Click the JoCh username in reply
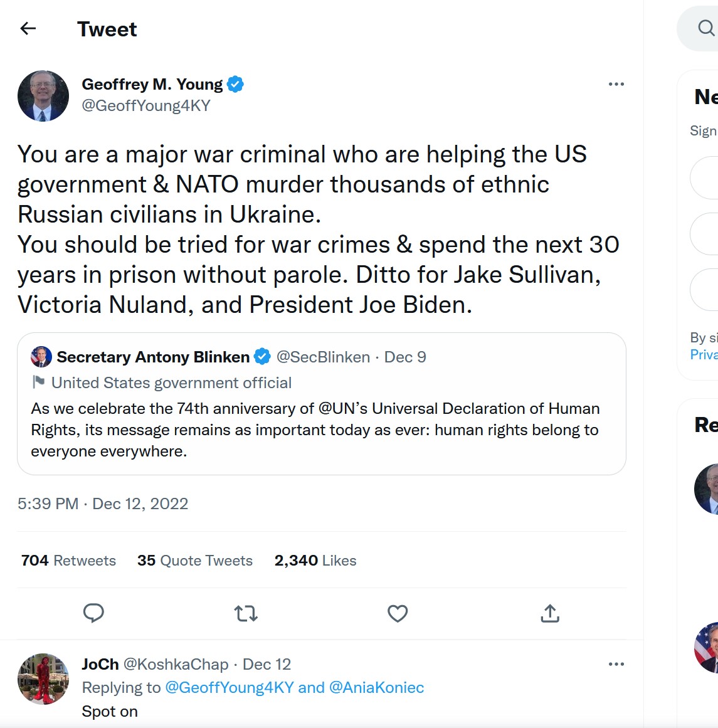 (100, 664)
